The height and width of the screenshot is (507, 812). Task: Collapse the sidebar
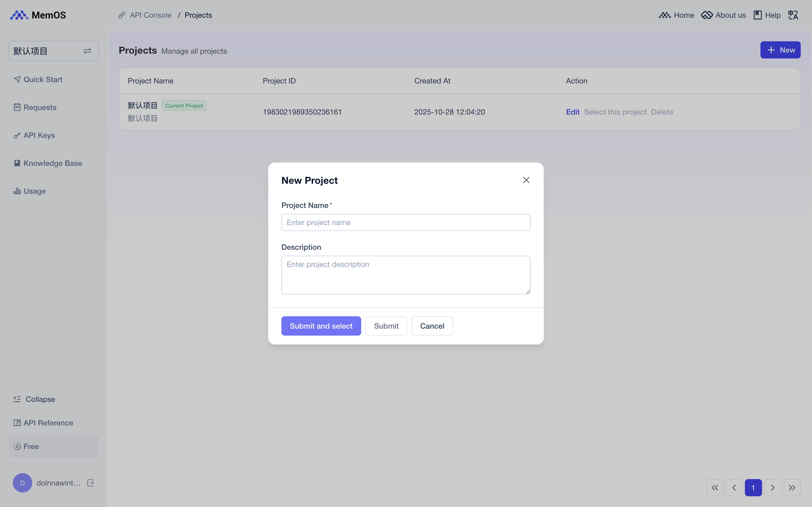[x=34, y=399]
